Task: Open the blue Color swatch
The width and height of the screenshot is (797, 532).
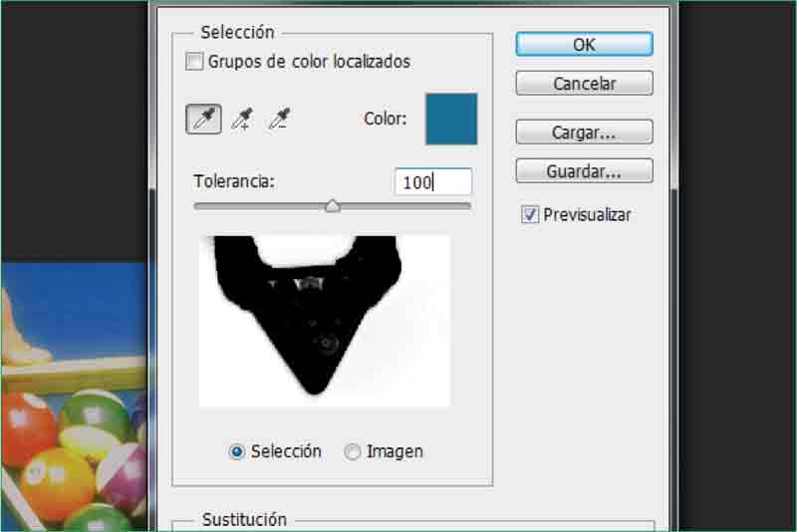Action: [451, 120]
